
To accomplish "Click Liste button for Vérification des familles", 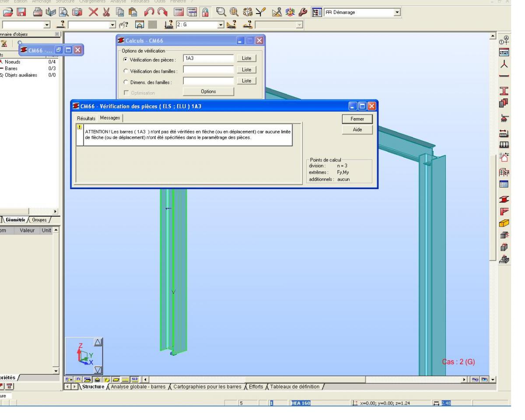I will 246,70.
